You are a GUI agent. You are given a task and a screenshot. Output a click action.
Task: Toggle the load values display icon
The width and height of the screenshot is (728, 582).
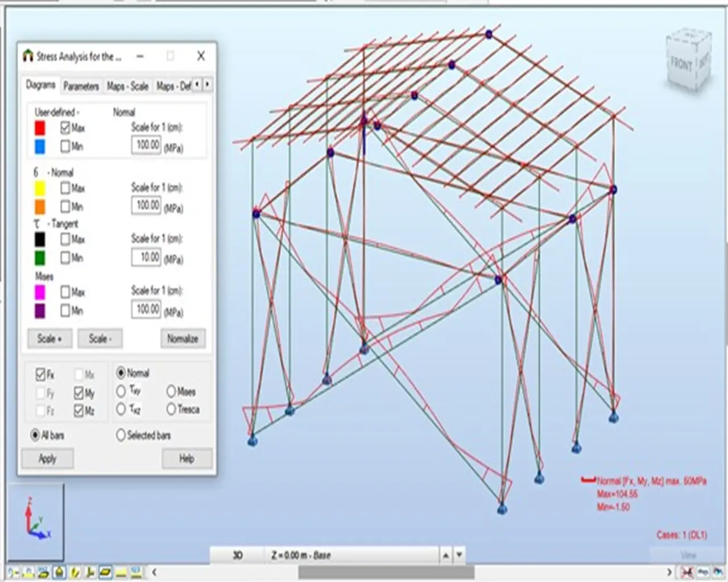[136, 572]
